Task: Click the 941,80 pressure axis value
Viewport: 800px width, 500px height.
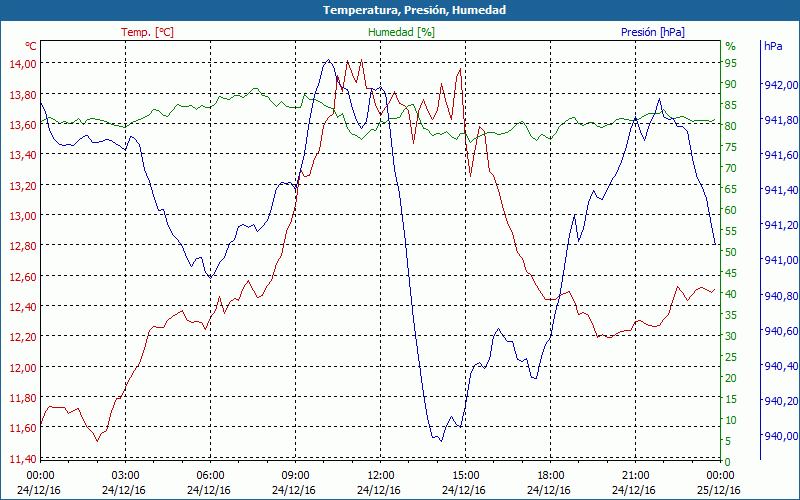Action: coord(781,120)
